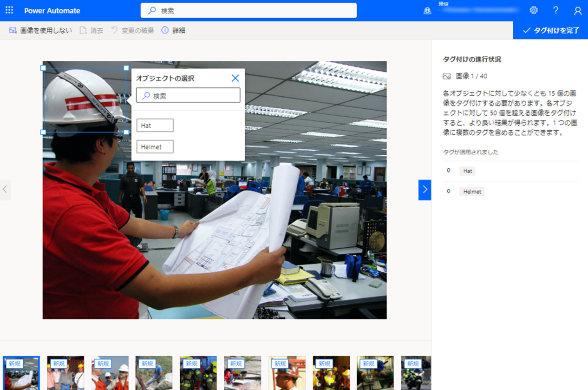Select the second thumbnail in the strip

(65, 373)
